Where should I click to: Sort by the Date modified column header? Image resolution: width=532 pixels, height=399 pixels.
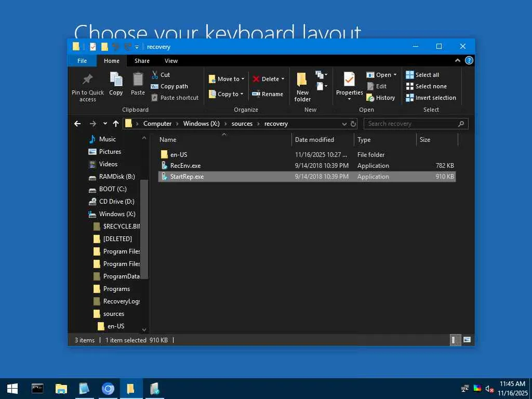[323, 139]
